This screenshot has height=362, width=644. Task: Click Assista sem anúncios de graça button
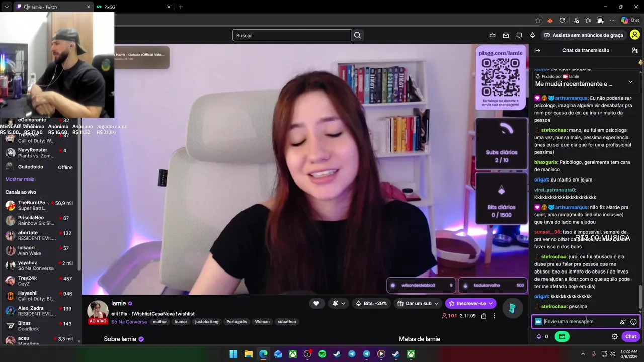(x=584, y=35)
